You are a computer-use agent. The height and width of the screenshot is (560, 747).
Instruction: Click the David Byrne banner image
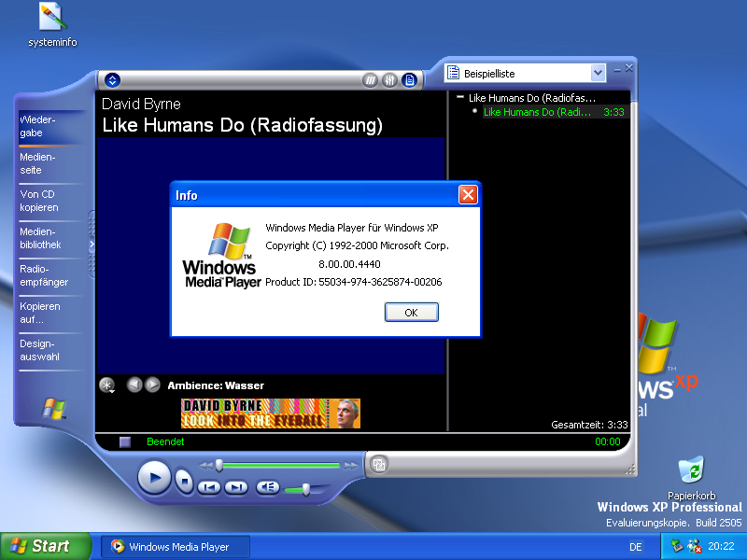[271, 413]
